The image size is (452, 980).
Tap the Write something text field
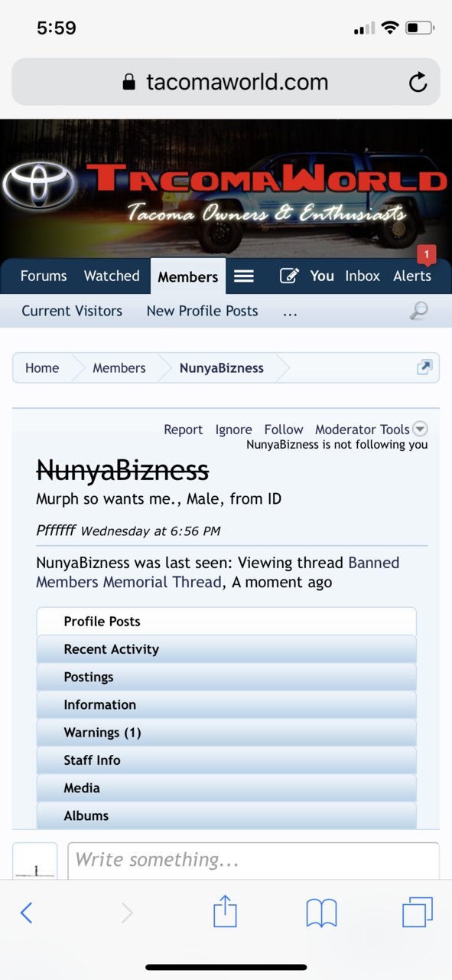(253, 861)
